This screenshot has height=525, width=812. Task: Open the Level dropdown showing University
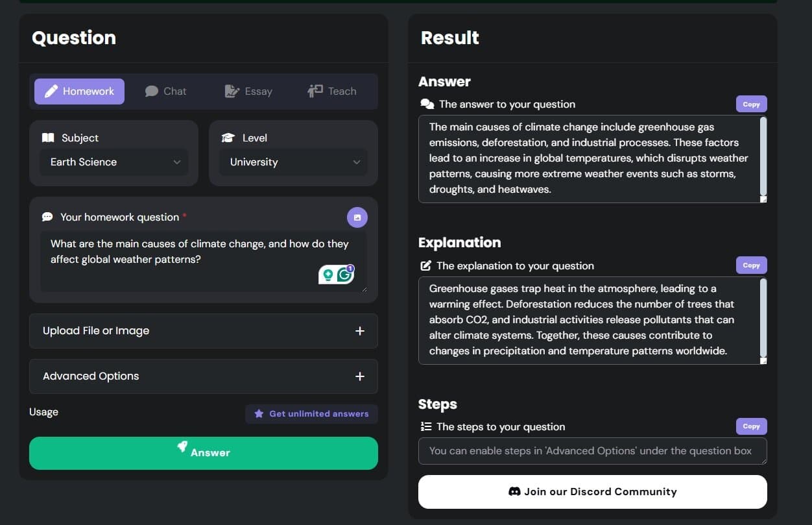click(x=293, y=162)
